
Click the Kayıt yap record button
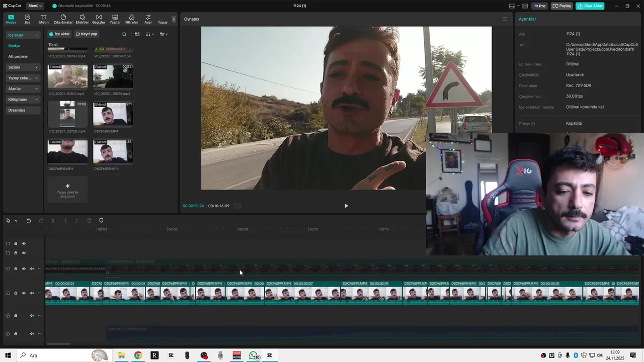coord(87,34)
